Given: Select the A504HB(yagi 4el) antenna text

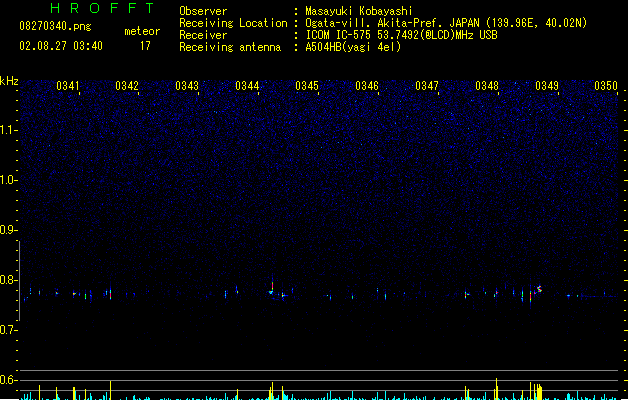Looking at the screenshot, I should 353,47.
